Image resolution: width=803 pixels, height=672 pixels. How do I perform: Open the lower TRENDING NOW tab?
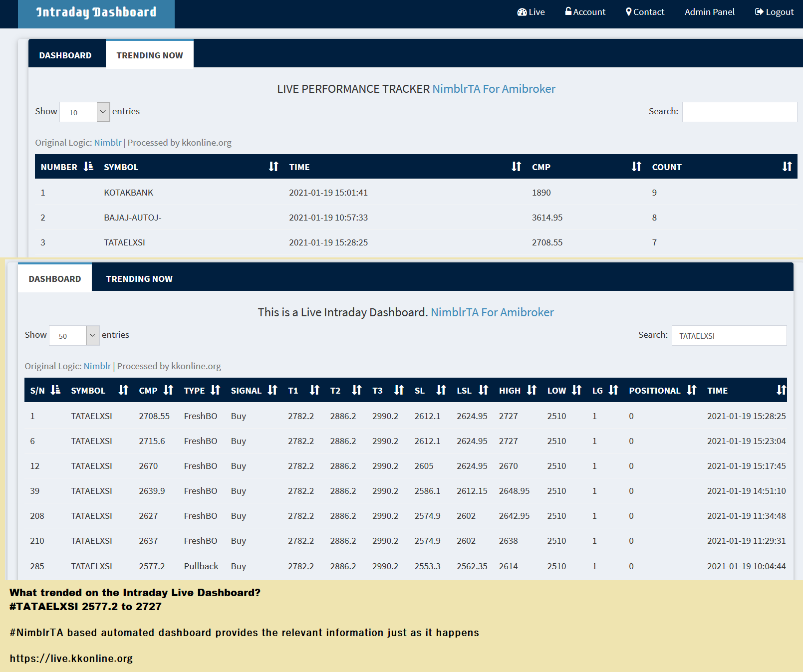click(x=139, y=279)
